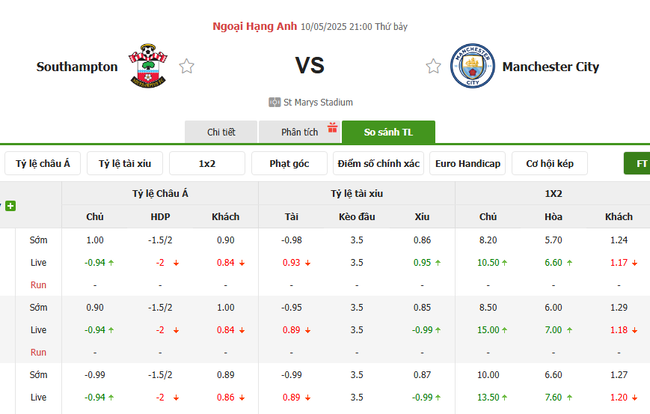The height and width of the screenshot is (414, 650).
Task: Show Phạt góc corner odds
Action: click(x=290, y=163)
